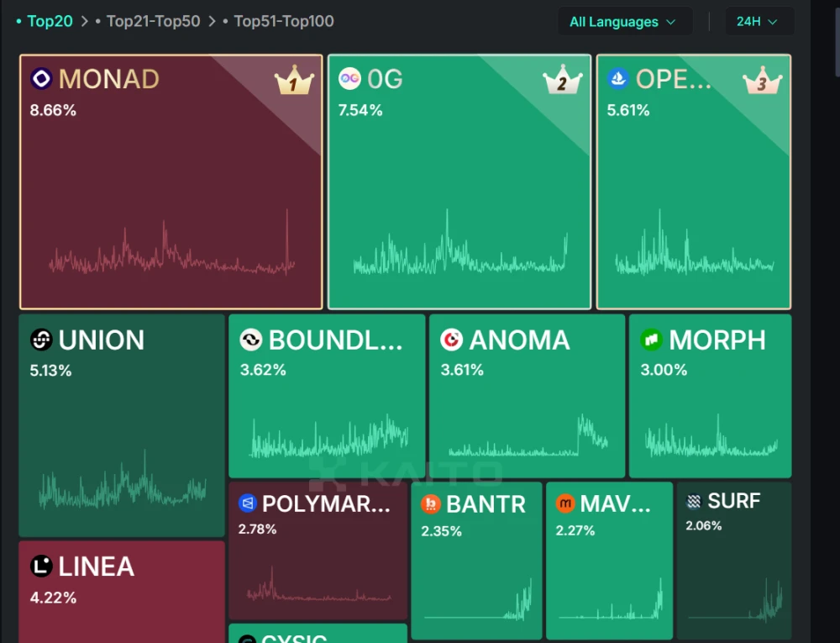This screenshot has width=840, height=643.
Task: Click the ANOMA mindshare sparkline chart
Action: point(528,435)
